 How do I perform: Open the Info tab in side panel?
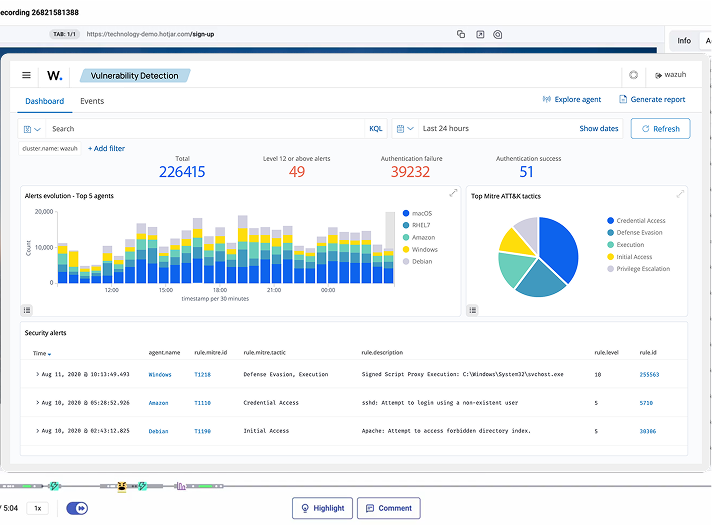[684, 41]
